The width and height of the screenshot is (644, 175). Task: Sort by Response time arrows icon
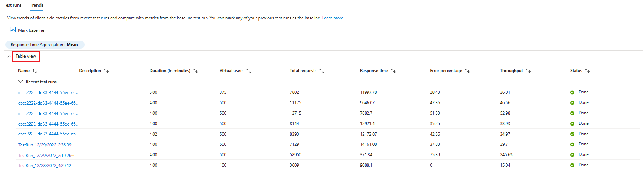click(x=393, y=71)
